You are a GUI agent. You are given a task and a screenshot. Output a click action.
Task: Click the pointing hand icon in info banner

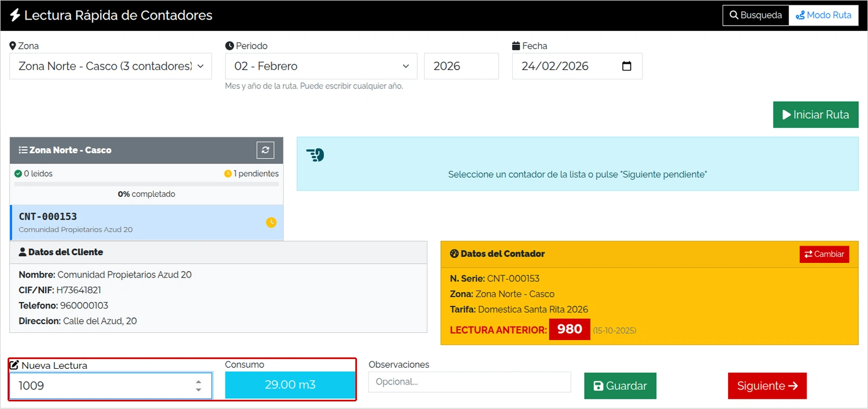click(x=315, y=155)
